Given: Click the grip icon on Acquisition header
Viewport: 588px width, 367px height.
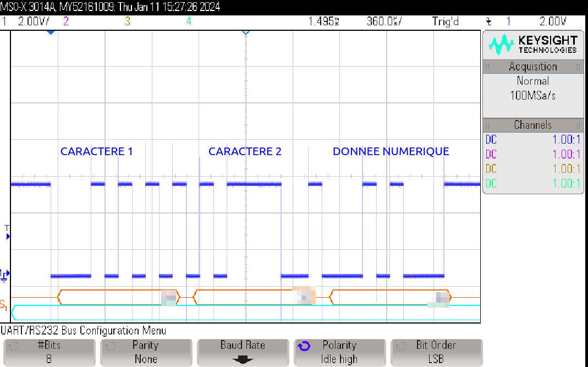Looking at the screenshot, I should (x=578, y=67).
